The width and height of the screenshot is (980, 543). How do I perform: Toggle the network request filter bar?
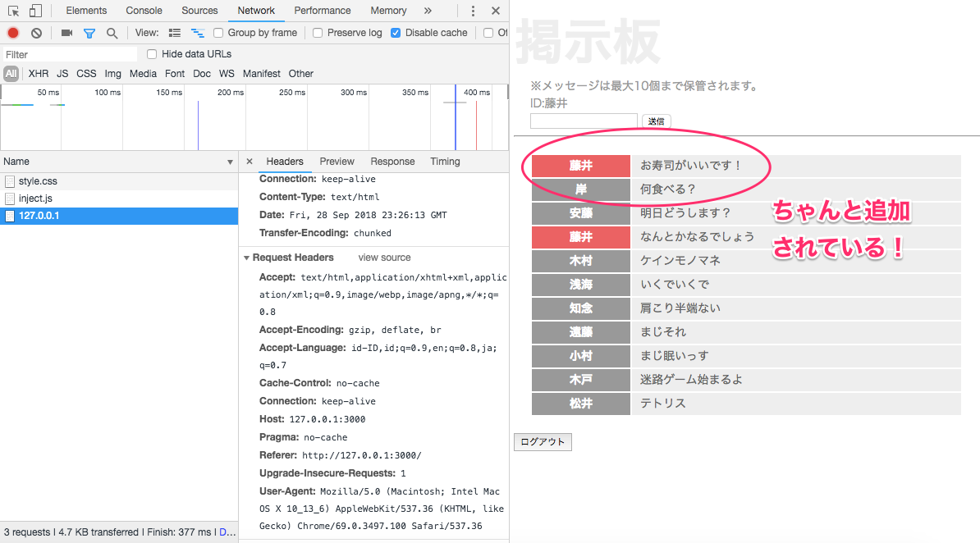[89, 33]
